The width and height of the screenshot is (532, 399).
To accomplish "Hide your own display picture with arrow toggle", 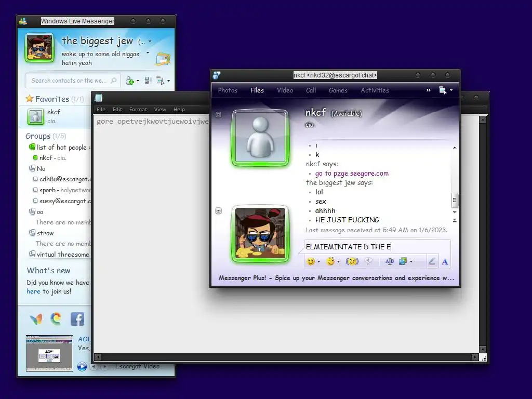I will click(219, 211).
